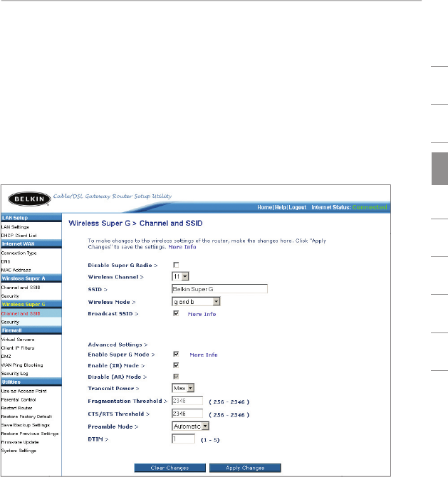Click the Fragmentation Threshold field
Screen dimensions: 448x477
187,401
